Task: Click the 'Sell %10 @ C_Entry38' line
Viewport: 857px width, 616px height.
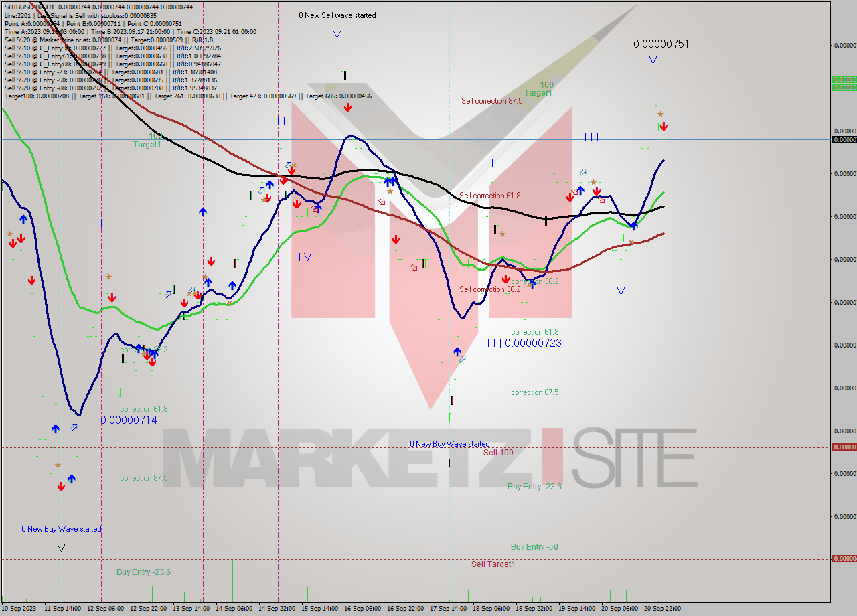Action: 112,48
